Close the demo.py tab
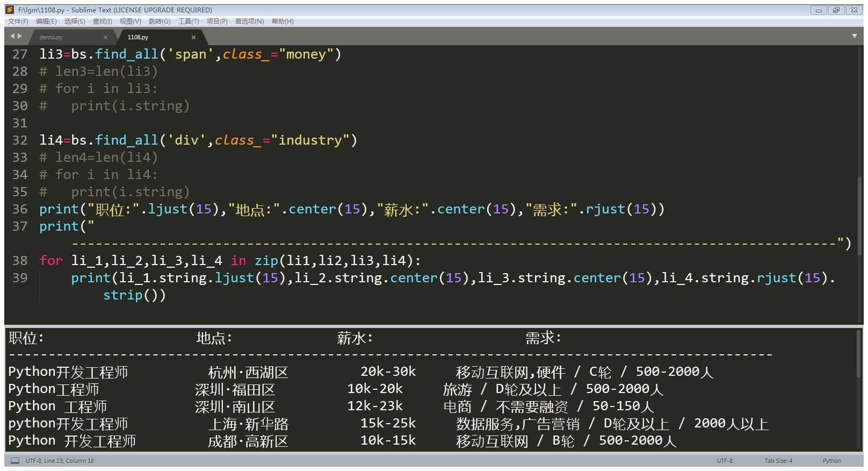Image resolution: width=868 pixels, height=471 pixels. [x=105, y=37]
